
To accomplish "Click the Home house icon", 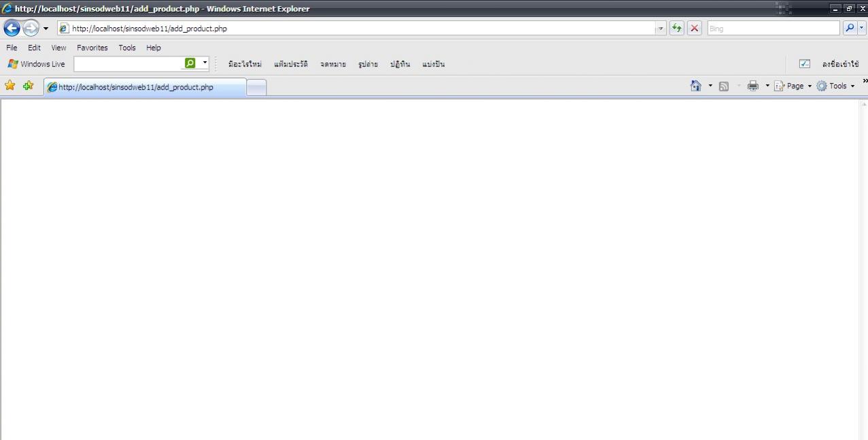I will click(696, 86).
